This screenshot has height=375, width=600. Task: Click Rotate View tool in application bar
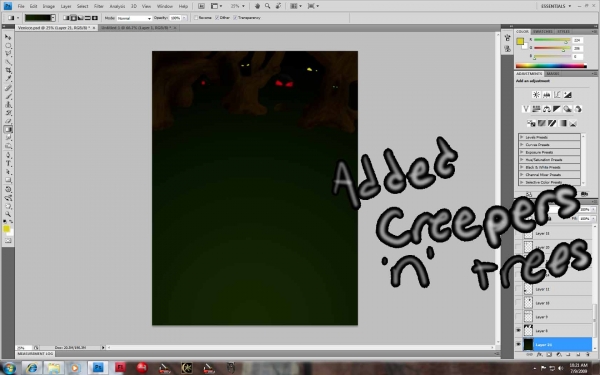pos(279,6)
